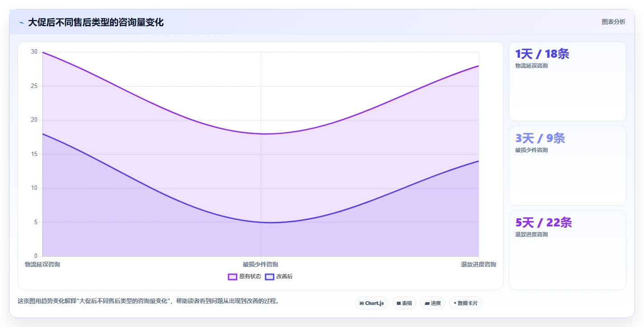
Task: Toggle the 改善后 legend item
Action: (279, 276)
